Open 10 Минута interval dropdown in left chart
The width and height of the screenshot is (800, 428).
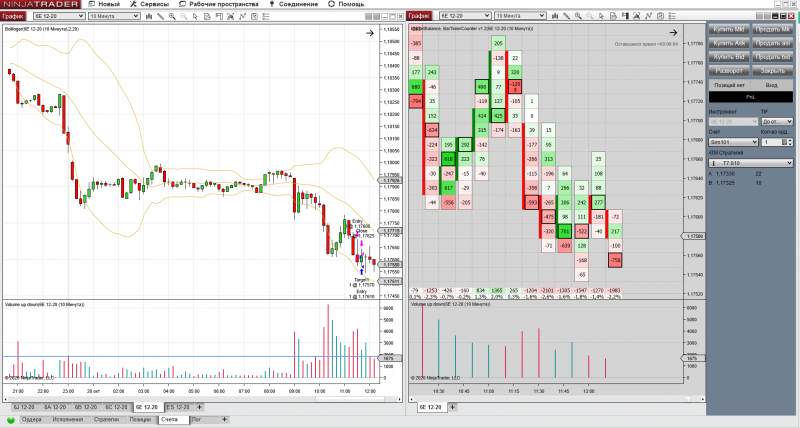114,16
